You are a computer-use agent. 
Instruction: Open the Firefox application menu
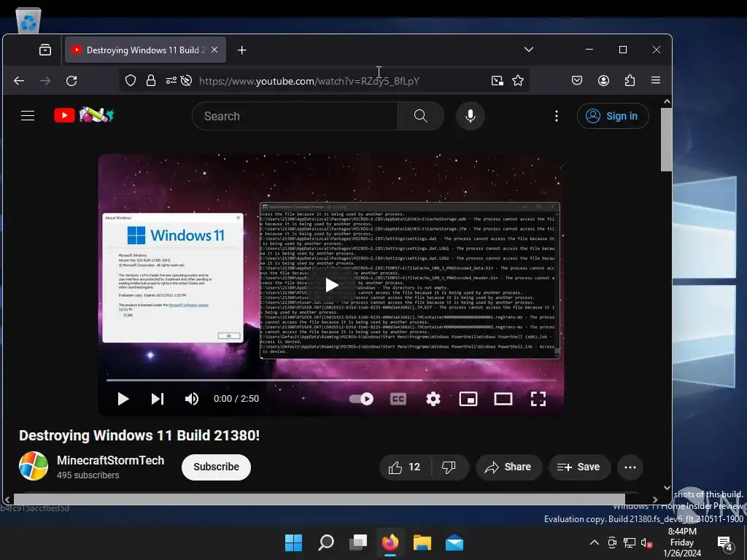(x=656, y=80)
